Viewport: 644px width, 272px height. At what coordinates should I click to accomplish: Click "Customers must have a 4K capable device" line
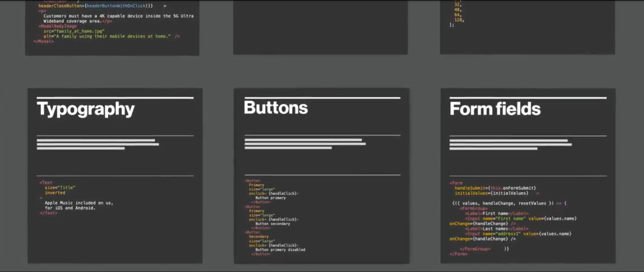(119, 16)
